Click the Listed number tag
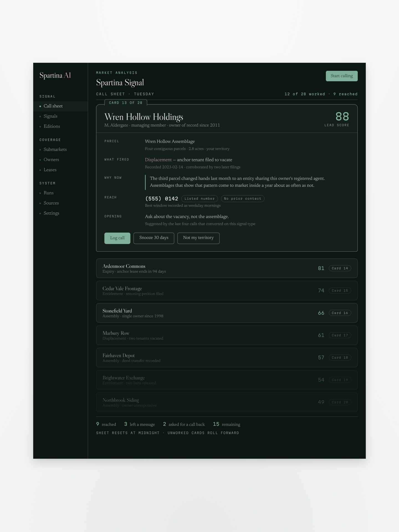399x532 pixels. pyautogui.click(x=199, y=199)
